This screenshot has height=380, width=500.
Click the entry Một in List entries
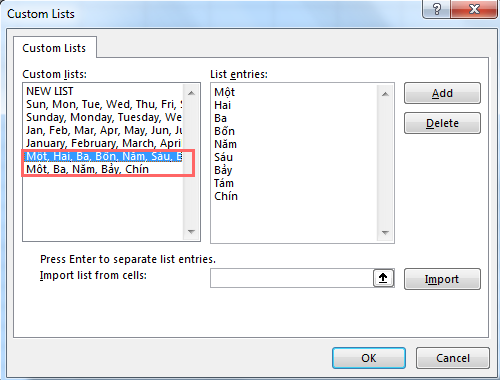224,92
